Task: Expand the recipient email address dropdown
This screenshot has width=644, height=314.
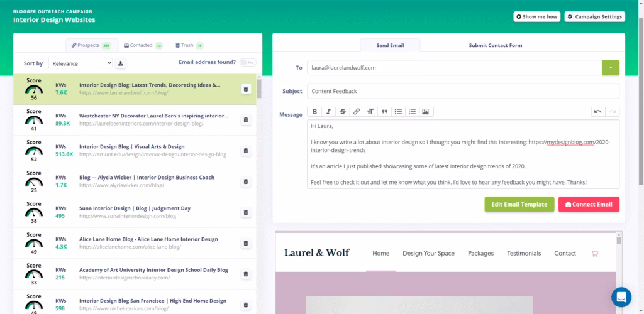Action: pos(610,67)
